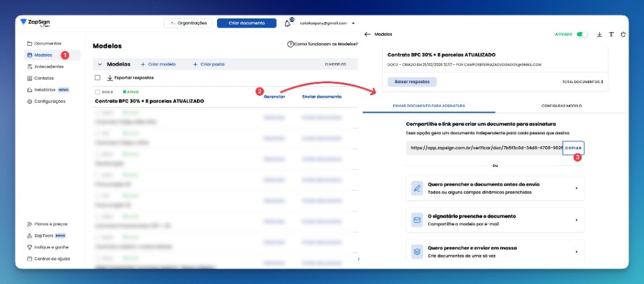Click arrow on signatário preenche card
Viewport: 644px width, 284px height.
(577, 220)
